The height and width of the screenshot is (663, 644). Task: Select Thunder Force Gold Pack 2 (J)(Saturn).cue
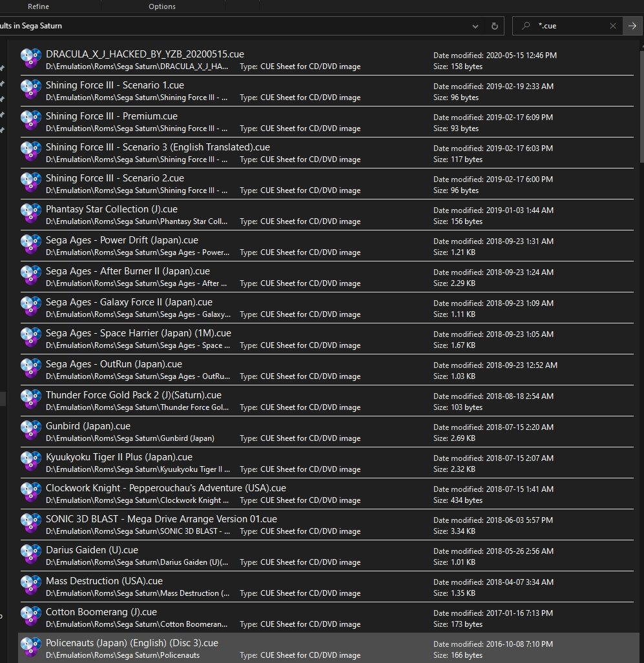[134, 395]
